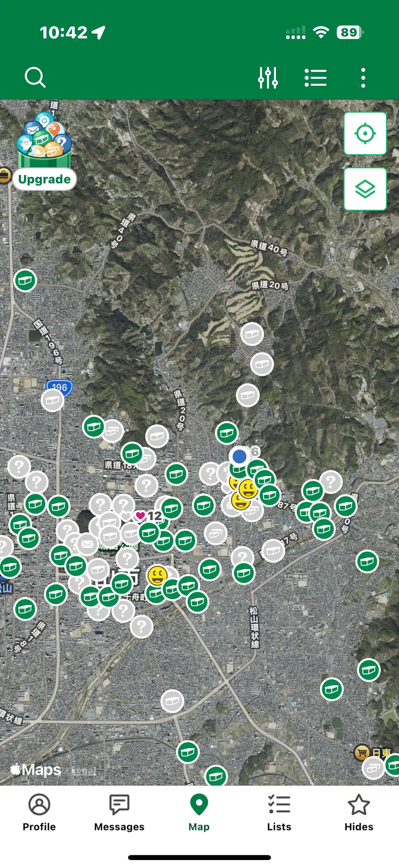Select the green cache at far upper left
This screenshot has width=399, height=868.
(25, 280)
